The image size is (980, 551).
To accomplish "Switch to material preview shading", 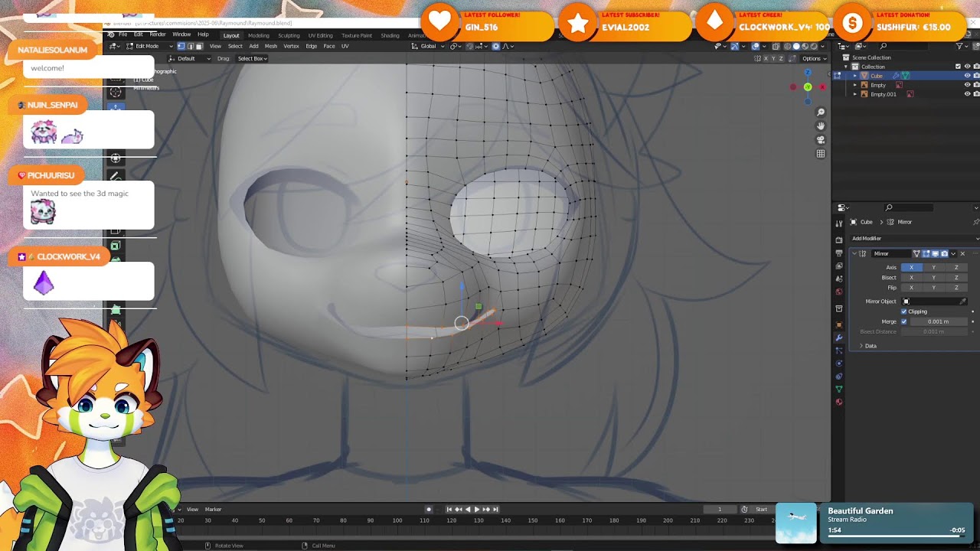I will coord(805,46).
